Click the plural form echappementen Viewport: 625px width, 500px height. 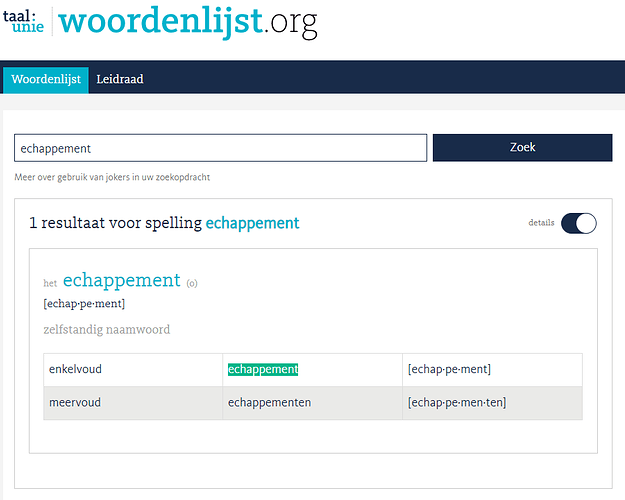pos(270,403)
